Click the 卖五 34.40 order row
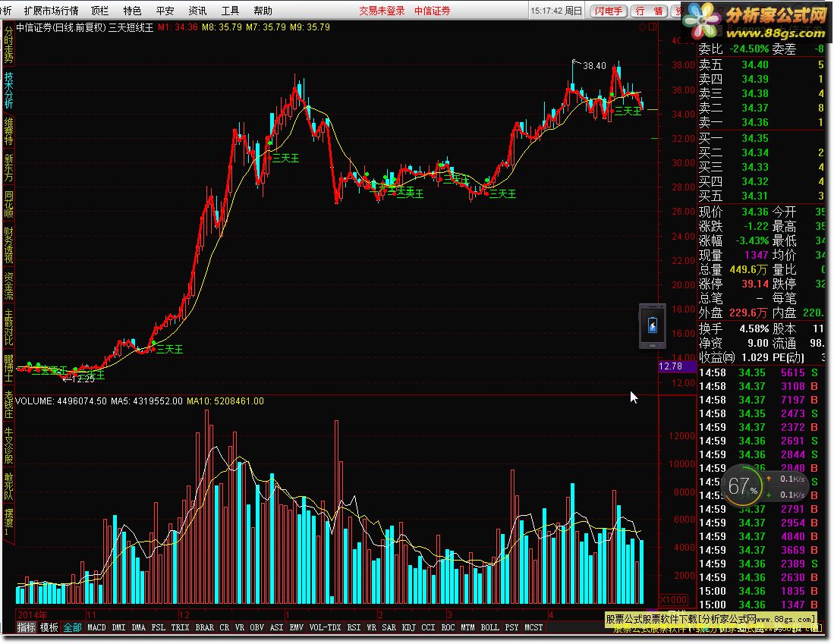The height and width of the screenshot is (644, 834). 762,64
